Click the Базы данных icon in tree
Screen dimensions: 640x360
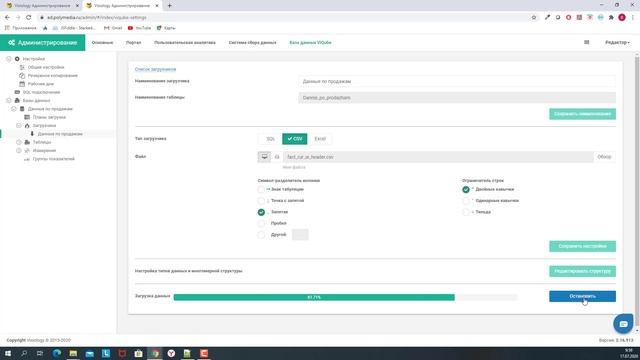[17, 100]
